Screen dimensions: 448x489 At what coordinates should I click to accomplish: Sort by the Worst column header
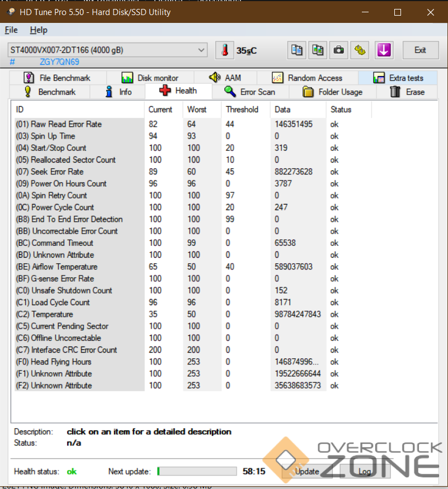pyautogui.click(x=202, y=110)
